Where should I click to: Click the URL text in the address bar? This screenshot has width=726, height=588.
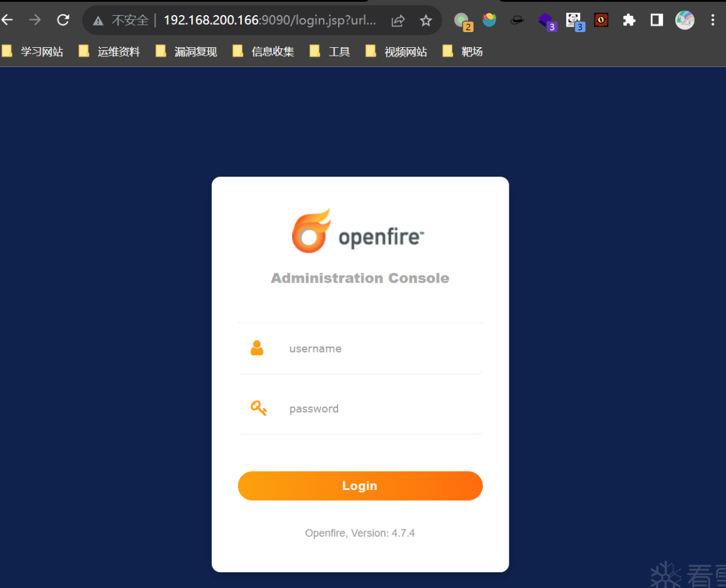tap(270, 20)
